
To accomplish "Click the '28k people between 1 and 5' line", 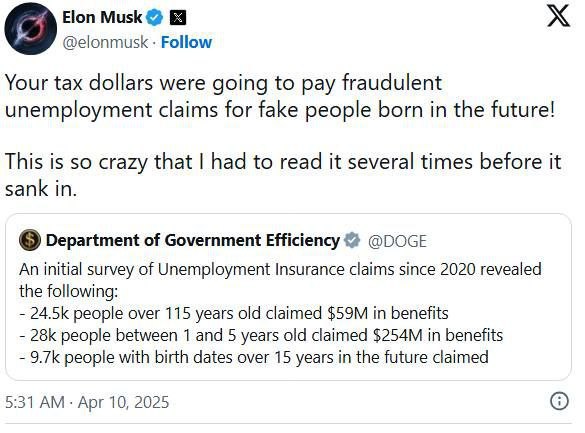I will coord(261,335).
